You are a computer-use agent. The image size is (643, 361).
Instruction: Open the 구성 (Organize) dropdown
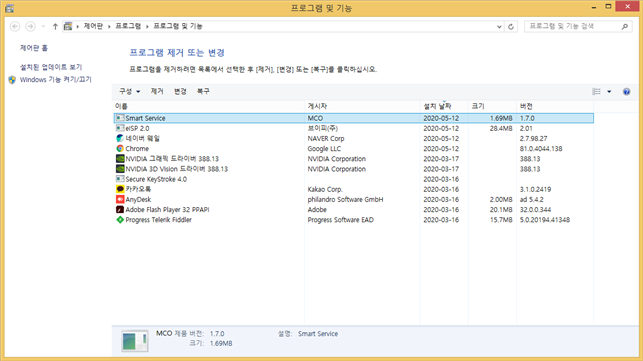click(130, 91)
